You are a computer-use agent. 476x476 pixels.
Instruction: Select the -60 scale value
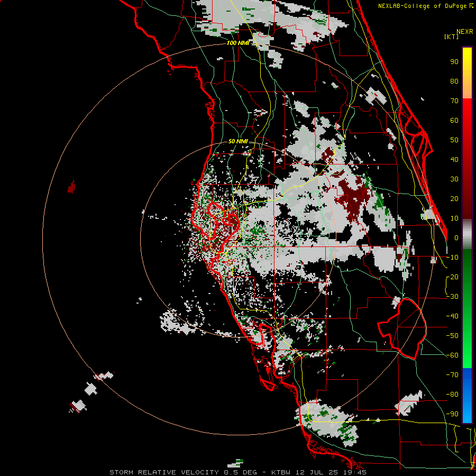[x=452, y=355]
